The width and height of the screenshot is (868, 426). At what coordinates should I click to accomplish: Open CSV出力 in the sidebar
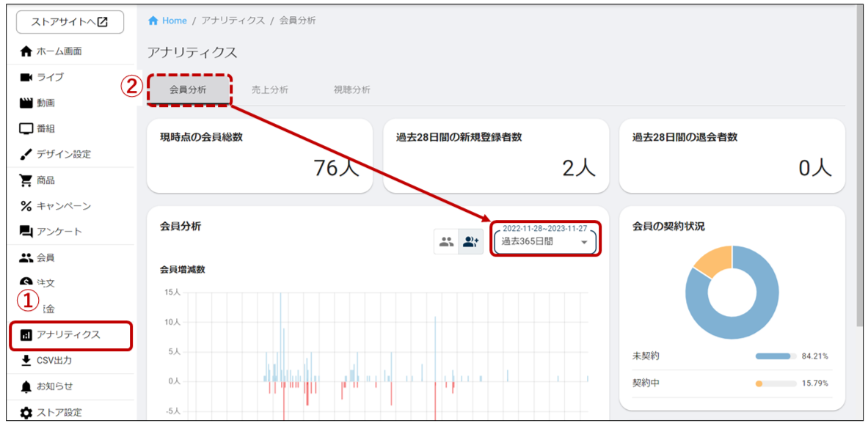54,361
